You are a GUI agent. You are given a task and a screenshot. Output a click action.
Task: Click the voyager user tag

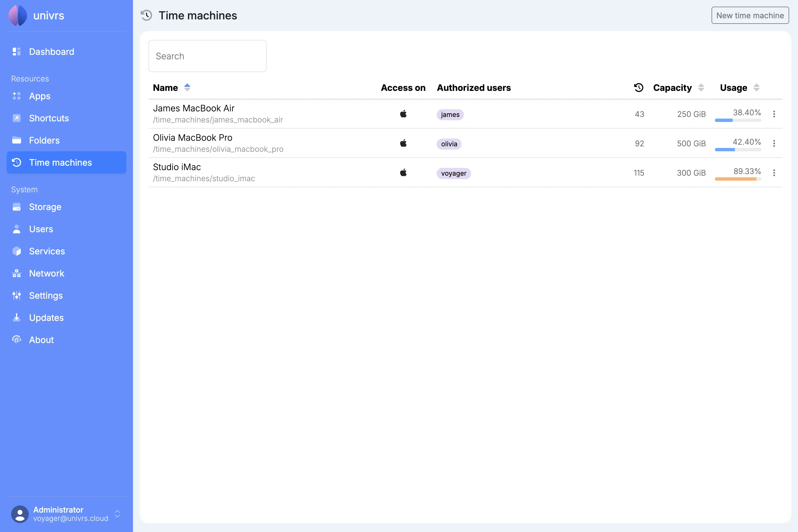coord(454,173)
